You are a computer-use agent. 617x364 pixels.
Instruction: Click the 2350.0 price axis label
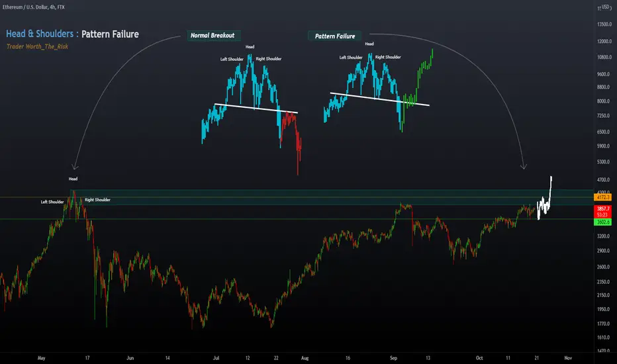[604, 282]
